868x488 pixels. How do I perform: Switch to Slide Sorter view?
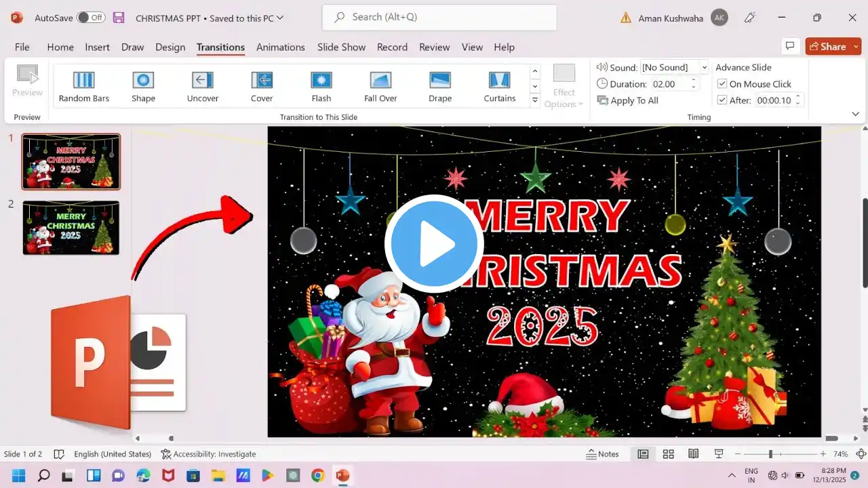(x=668, y=454)
